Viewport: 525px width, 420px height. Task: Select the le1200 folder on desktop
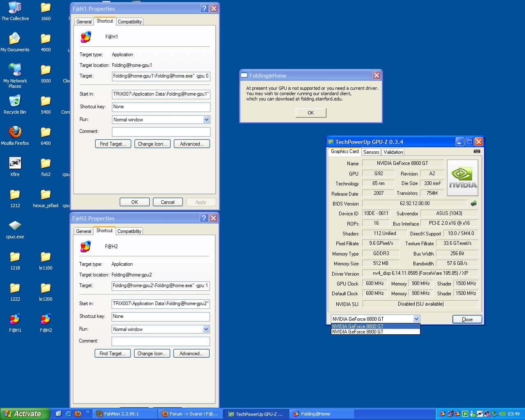click(x=46, y=292)
